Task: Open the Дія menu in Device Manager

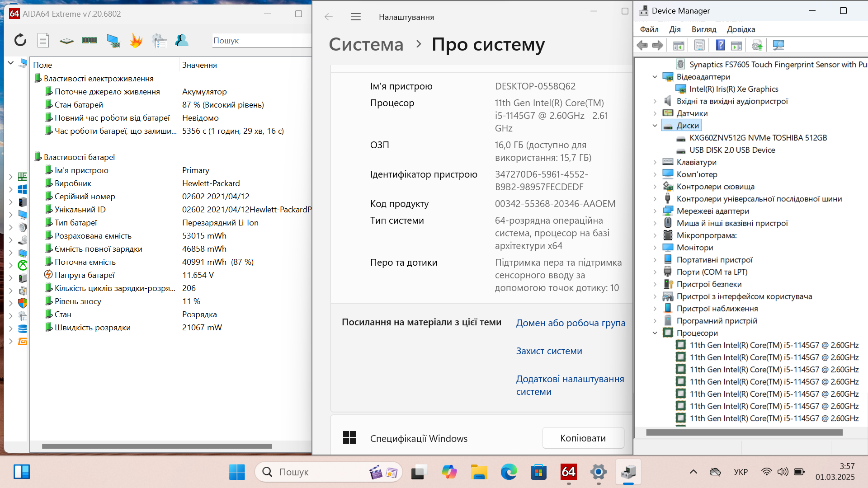Action: click(x=675, y=29)
